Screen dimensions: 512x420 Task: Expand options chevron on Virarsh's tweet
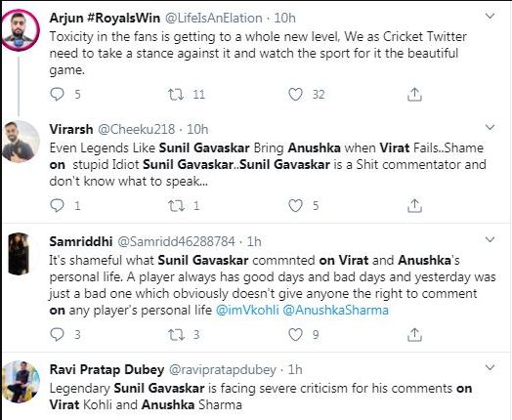[x=490, y=127]
